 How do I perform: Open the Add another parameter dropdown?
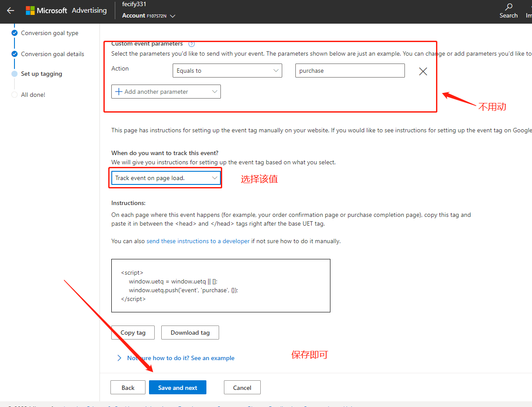tap(166, 92)
